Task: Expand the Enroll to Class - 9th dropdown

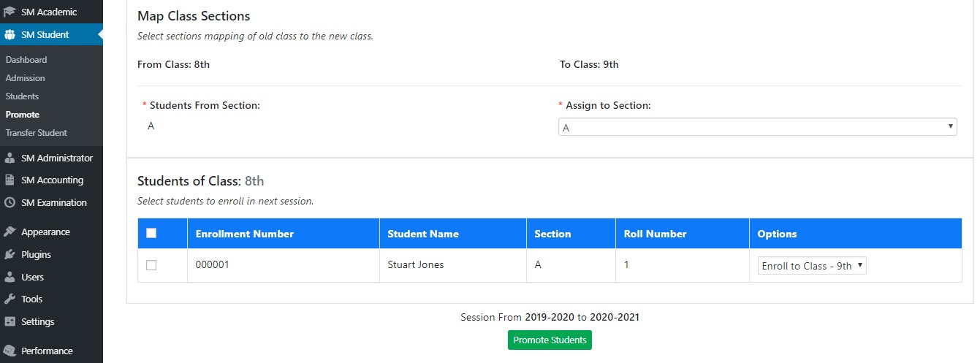Action: click(x=811, y=266)
